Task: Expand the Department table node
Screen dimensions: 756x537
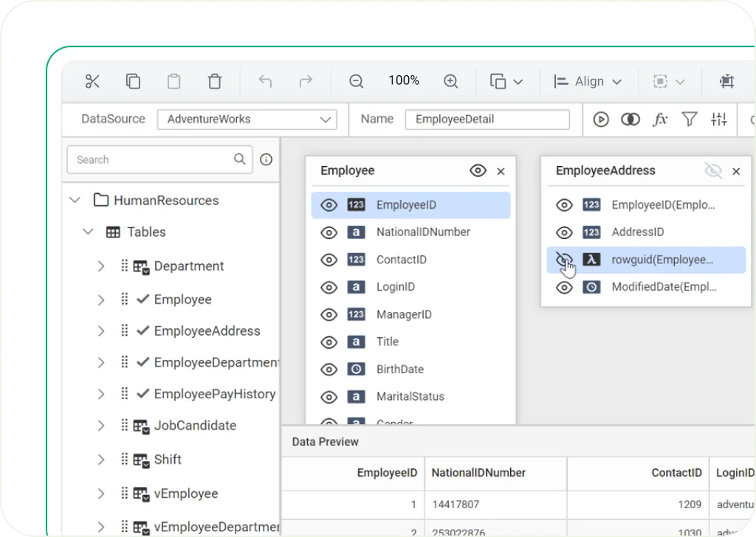Action: (101, 266)
